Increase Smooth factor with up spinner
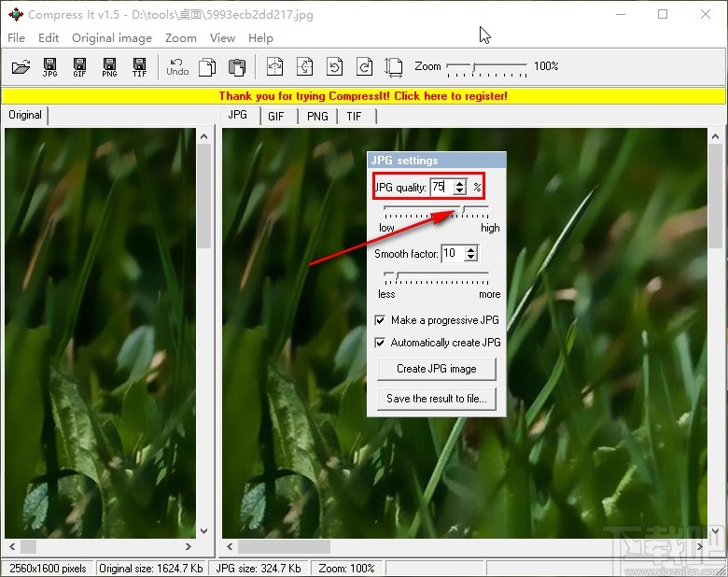This screenshot has width=728, height=577. [470, 250]
